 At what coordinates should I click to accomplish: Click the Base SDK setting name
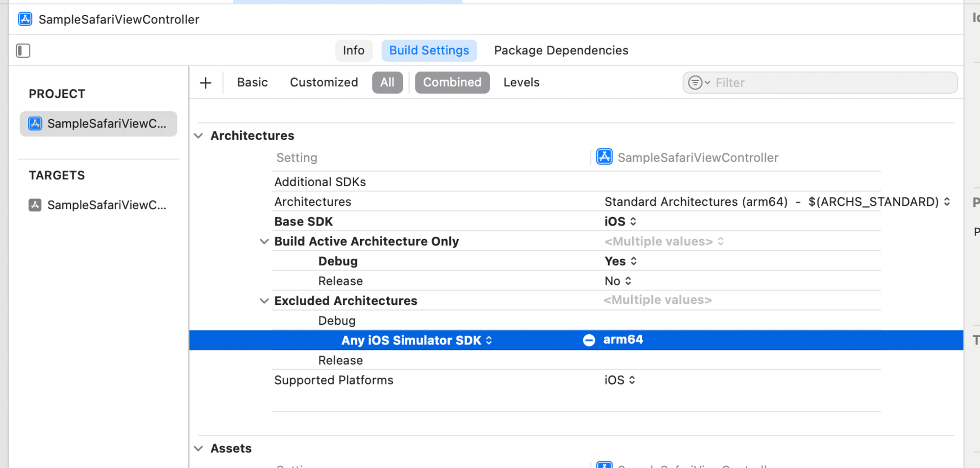point(303,222)
